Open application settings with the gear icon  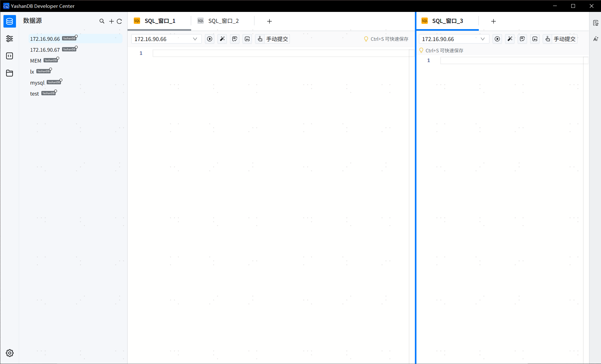tap(9, 353)
